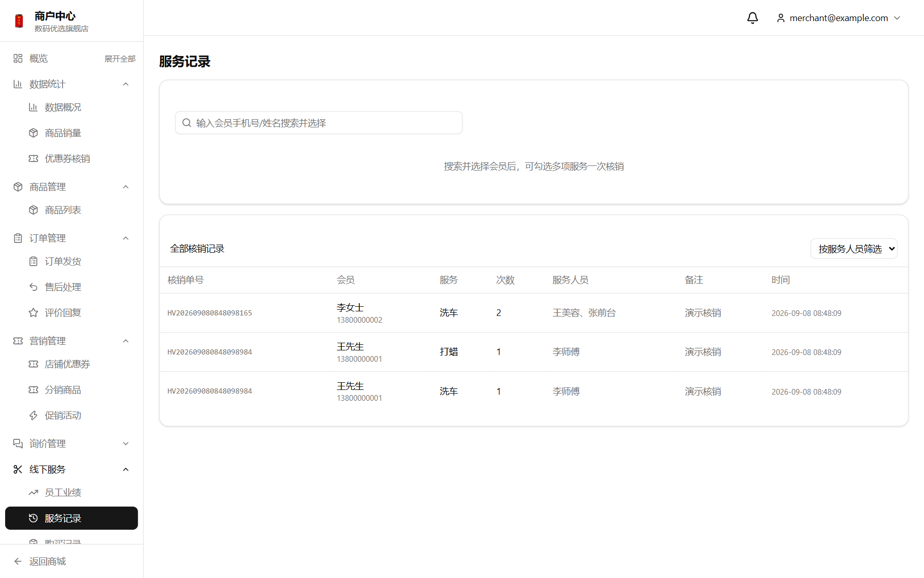Collapse the 数据统计 section

pos(126,84)
